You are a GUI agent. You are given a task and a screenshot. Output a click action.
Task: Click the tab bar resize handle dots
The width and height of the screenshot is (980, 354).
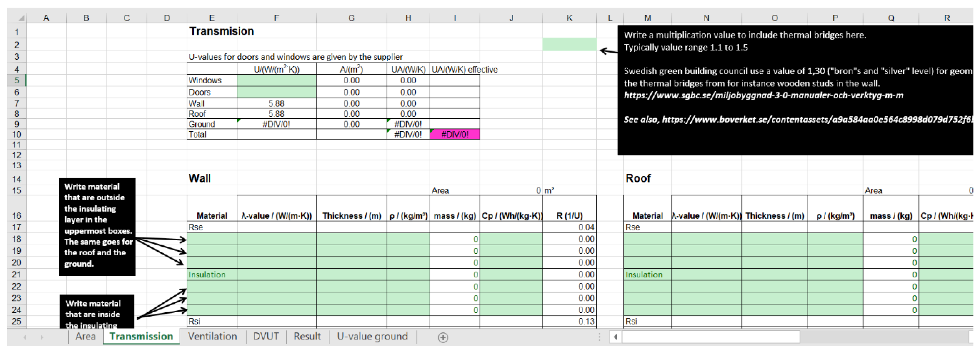pyautogui.click(x=599, y=337)
